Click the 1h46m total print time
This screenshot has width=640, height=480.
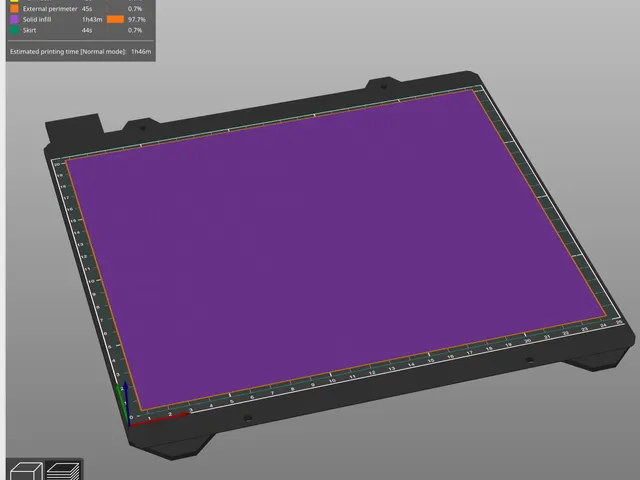pos(141,51)
